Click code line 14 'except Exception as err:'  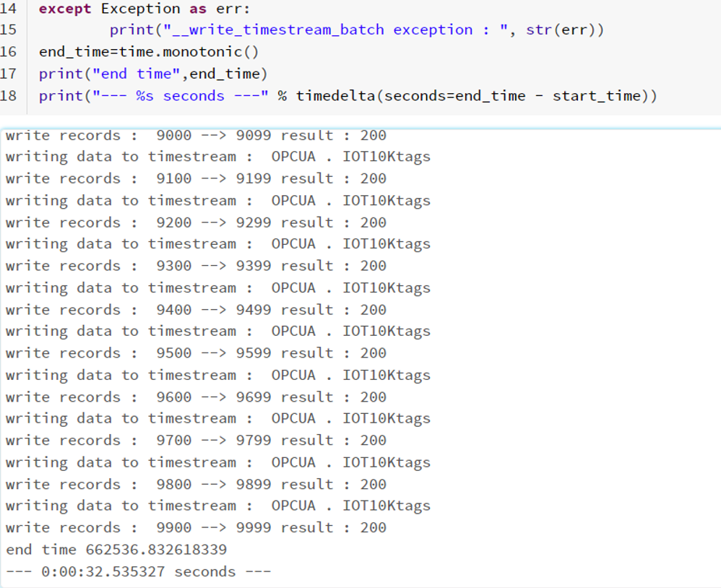point(144,9)
